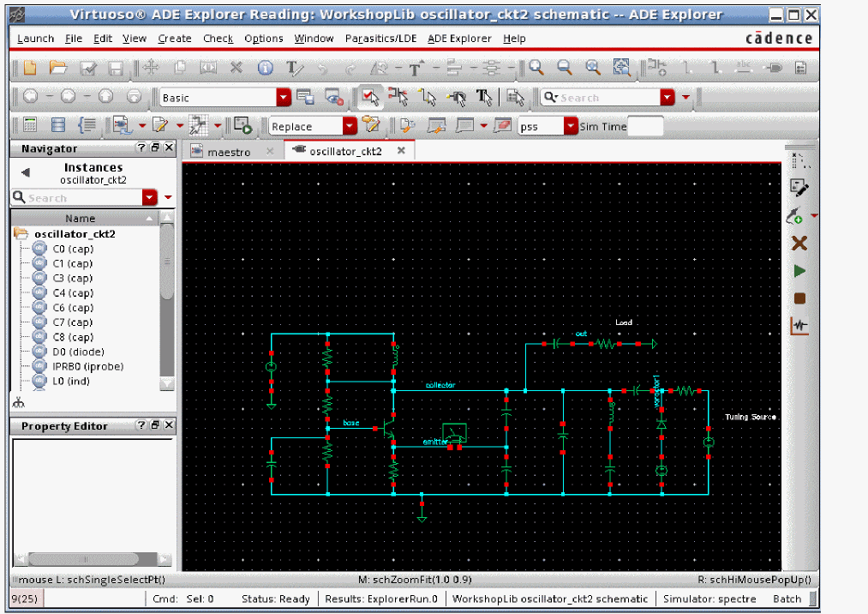Click the plot waveform icon in right sidebar

(x=799, y=326)
